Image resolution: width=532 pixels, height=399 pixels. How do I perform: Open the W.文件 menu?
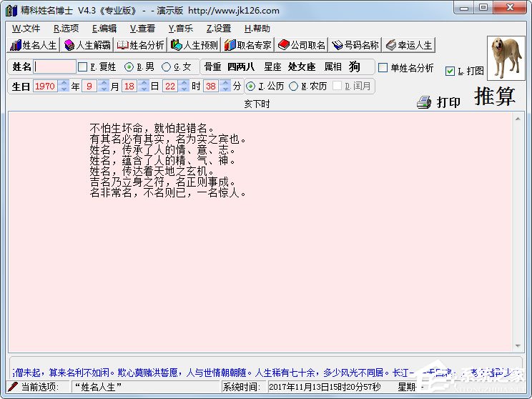26,29
